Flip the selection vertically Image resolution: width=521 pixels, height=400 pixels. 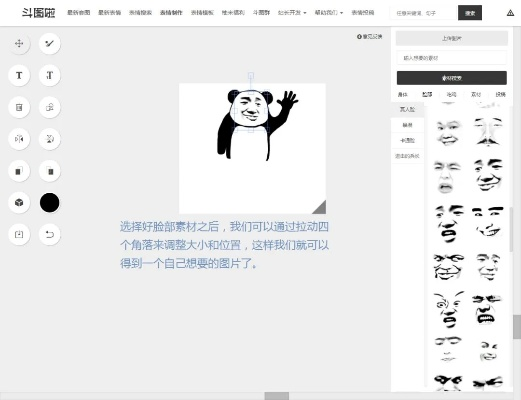(49, 139)
